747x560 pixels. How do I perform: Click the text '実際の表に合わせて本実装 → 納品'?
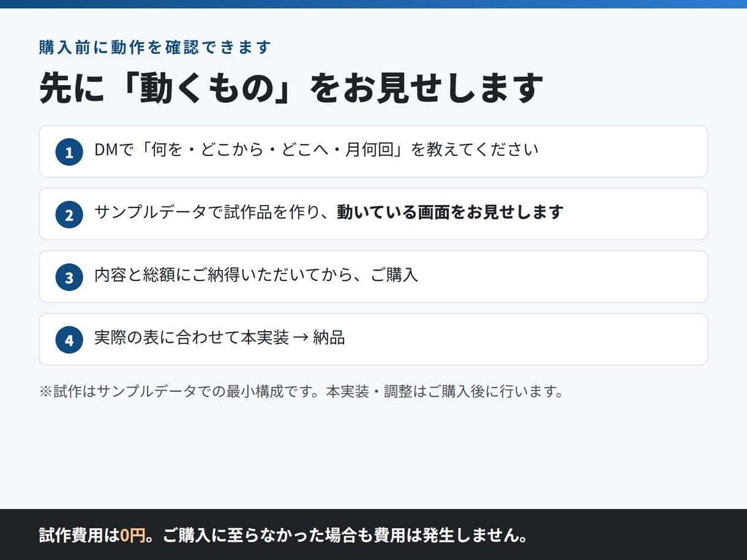click(220, 337)
